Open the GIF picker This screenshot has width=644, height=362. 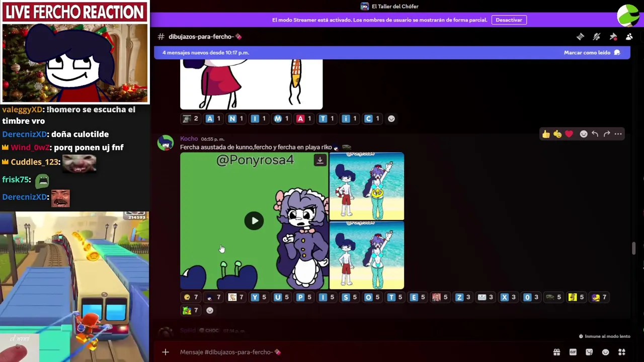click(573, 352)
